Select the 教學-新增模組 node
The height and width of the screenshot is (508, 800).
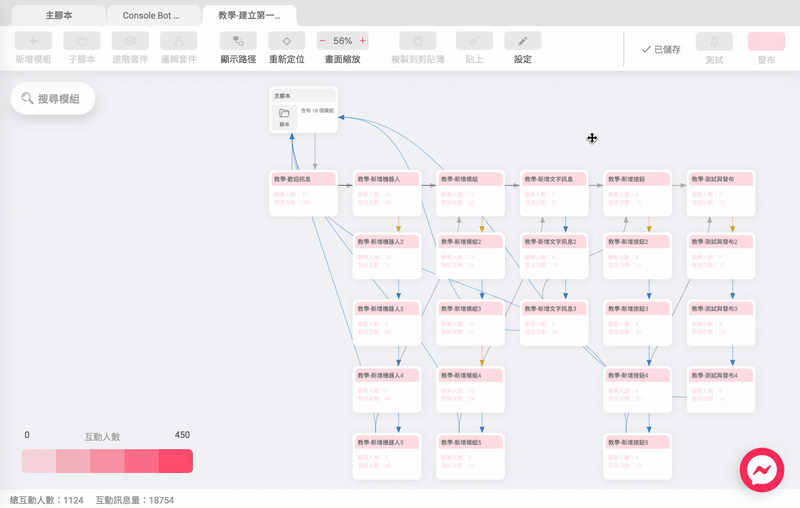tap(470, 193)
